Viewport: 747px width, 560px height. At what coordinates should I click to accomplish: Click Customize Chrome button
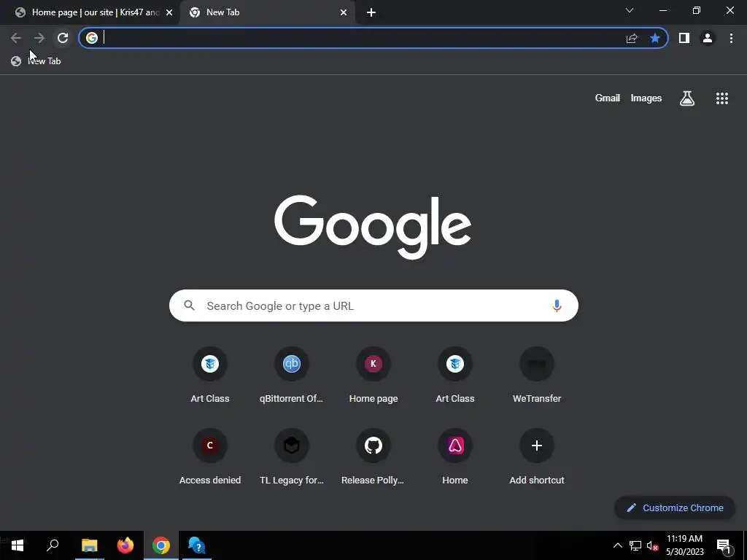point(675,507)
